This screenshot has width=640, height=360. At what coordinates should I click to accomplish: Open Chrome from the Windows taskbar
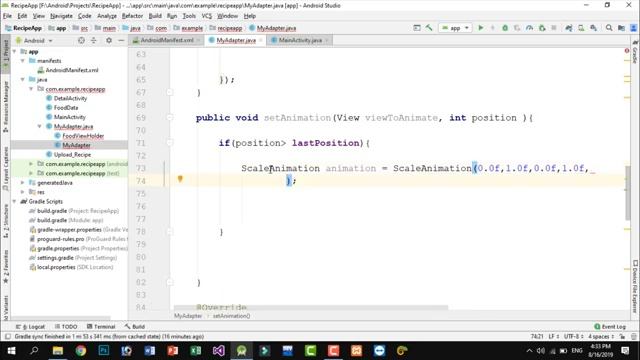[80, 350]
